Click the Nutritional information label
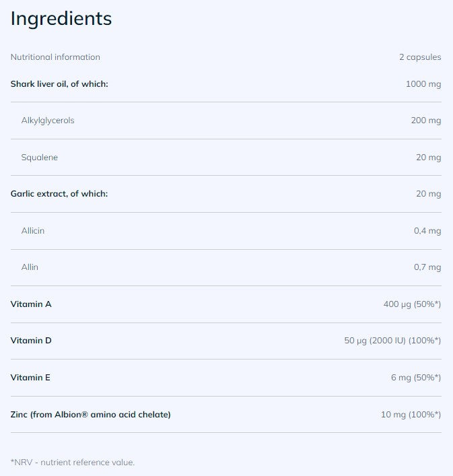 [x=55, y=57]
